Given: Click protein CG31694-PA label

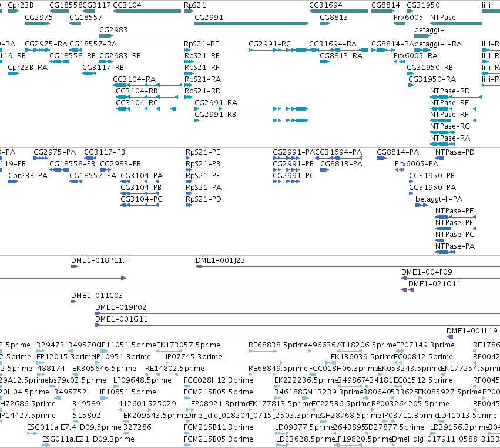Looking at the screenshot, I should pos(338,152).
